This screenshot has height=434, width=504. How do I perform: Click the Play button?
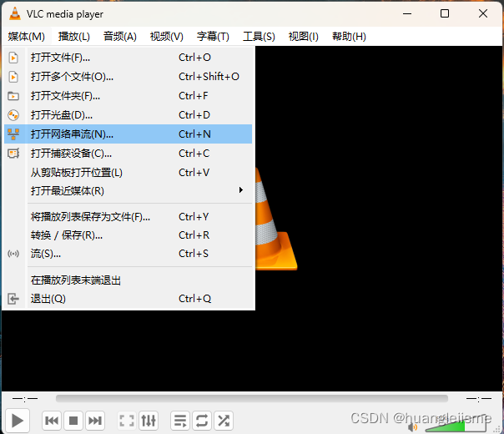click(x=18, y=420)
